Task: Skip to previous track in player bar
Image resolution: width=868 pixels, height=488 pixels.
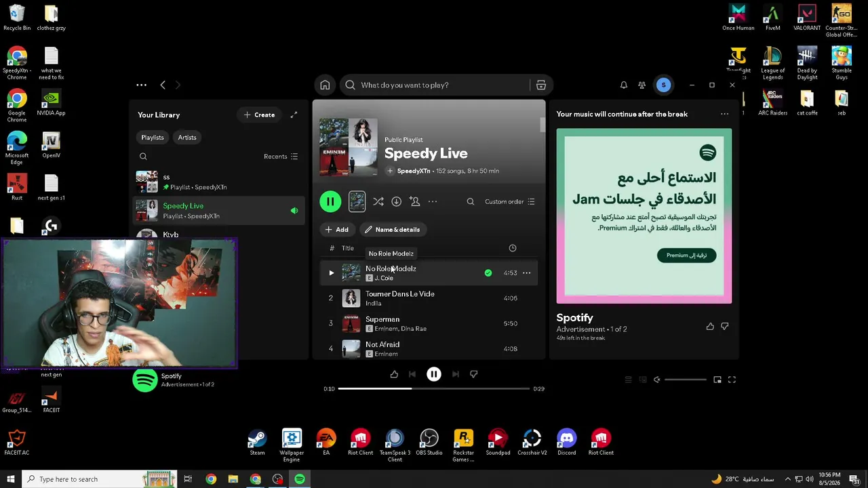Action: [x=412, y=374]
